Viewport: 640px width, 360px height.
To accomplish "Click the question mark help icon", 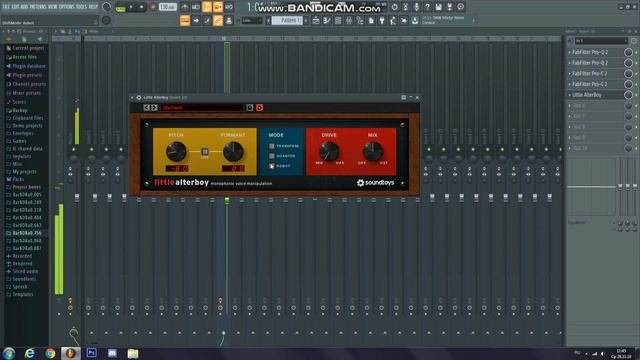I will 427,7.
